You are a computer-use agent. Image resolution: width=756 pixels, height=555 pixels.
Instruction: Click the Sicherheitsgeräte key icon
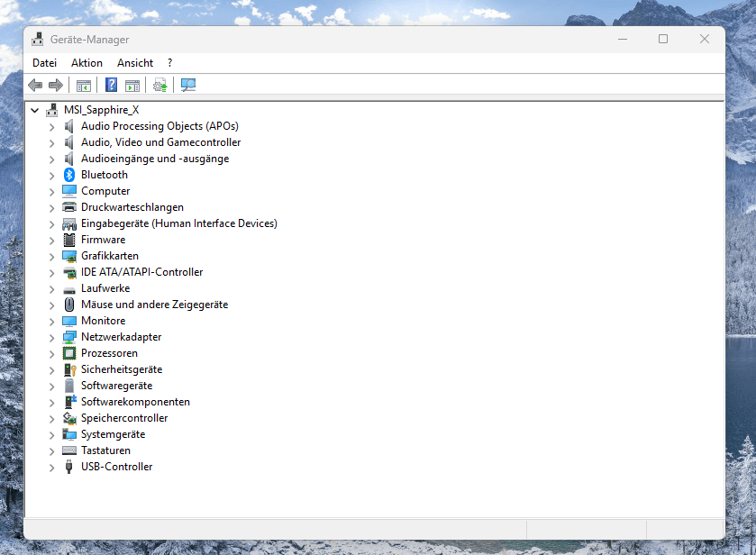[x=70, y=369]
